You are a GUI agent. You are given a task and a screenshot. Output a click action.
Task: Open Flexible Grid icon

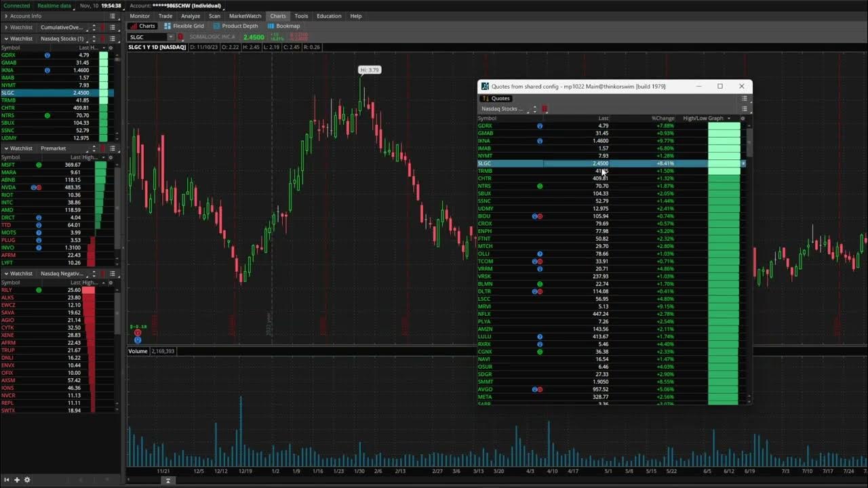point(167,26)
